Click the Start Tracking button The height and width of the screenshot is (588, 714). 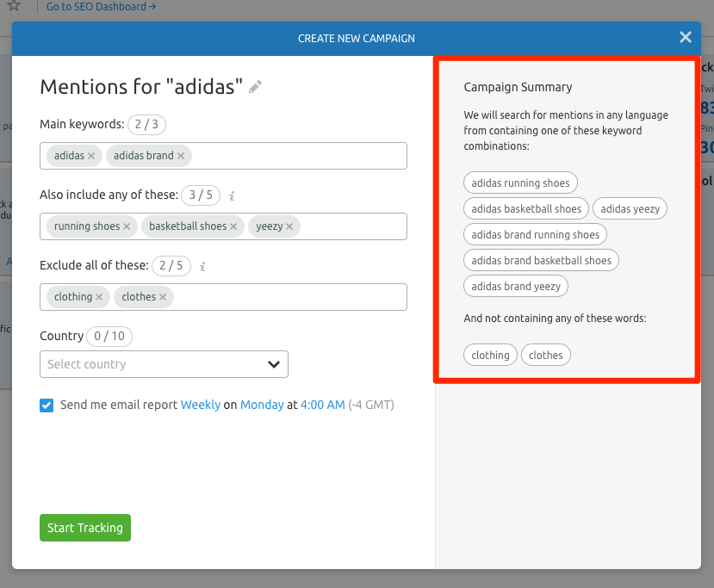point(84,528)
